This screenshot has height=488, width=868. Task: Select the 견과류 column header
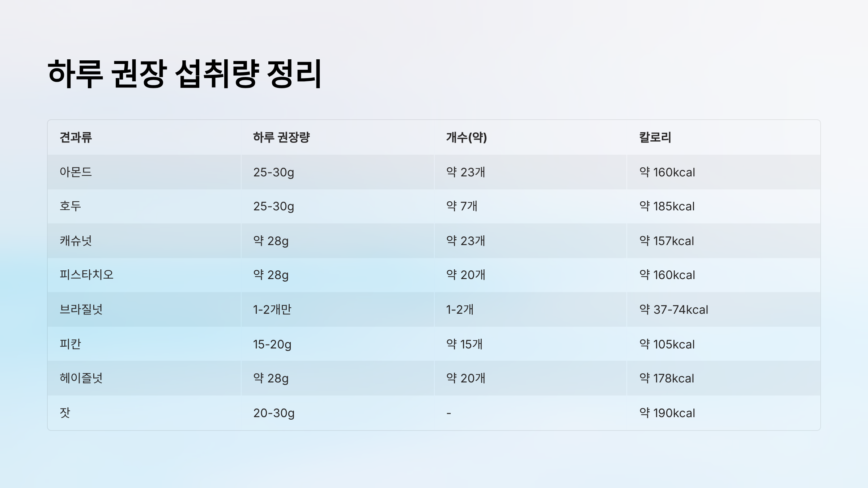click(76, 137)
